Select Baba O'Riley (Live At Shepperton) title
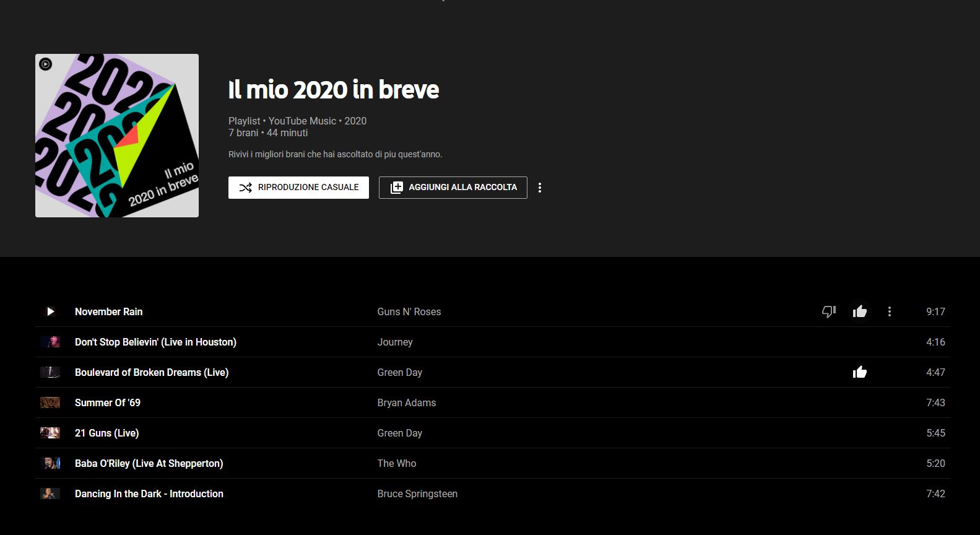980x535 pixels. (x=149, y=463)
